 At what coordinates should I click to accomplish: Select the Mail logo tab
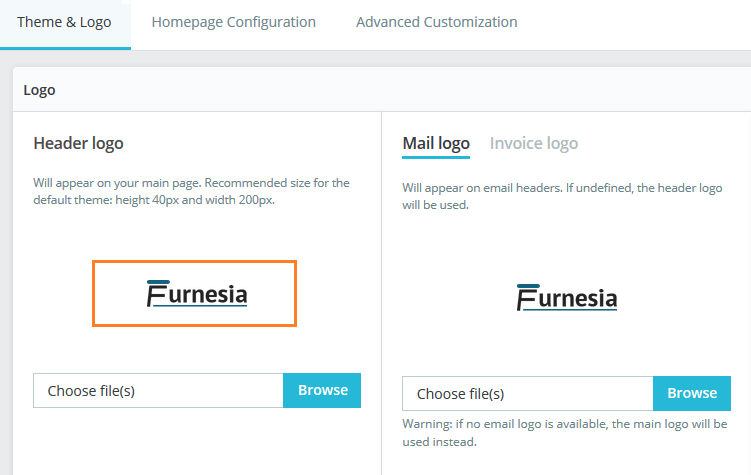pyautogui.click(x=436, y=144)
